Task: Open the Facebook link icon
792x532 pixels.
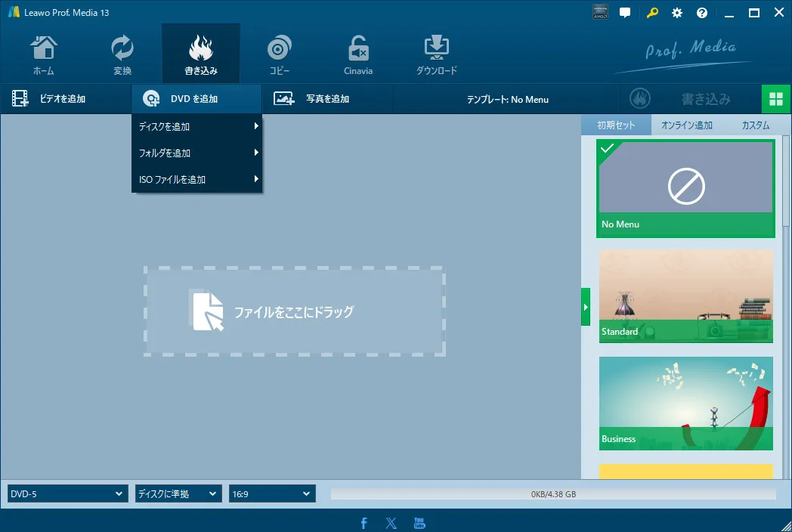Action: (x=364, y=524)
